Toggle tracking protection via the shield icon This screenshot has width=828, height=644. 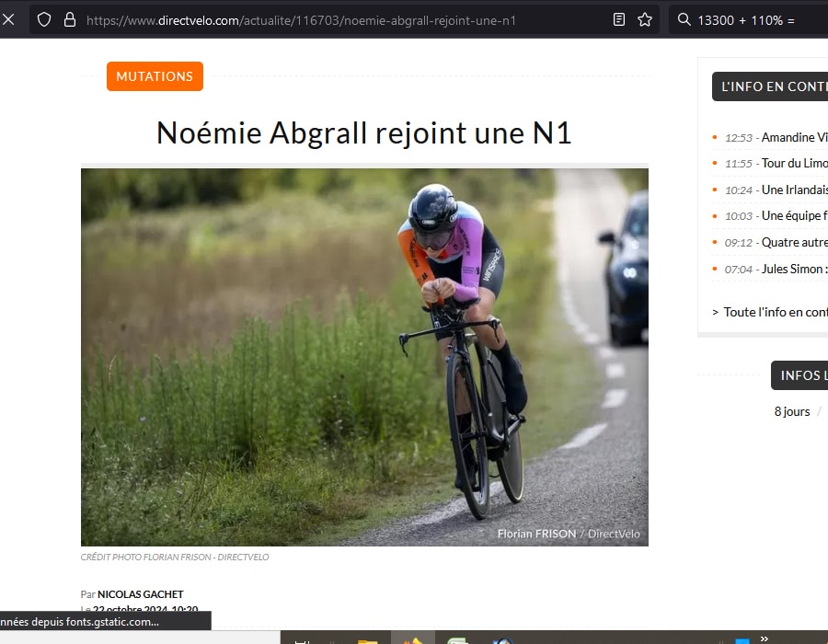(44, 18)
